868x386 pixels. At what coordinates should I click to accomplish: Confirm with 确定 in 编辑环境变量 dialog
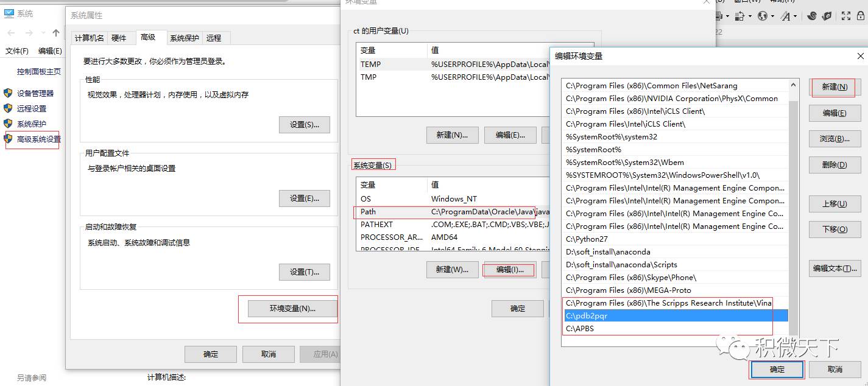(x=777, y=370)
